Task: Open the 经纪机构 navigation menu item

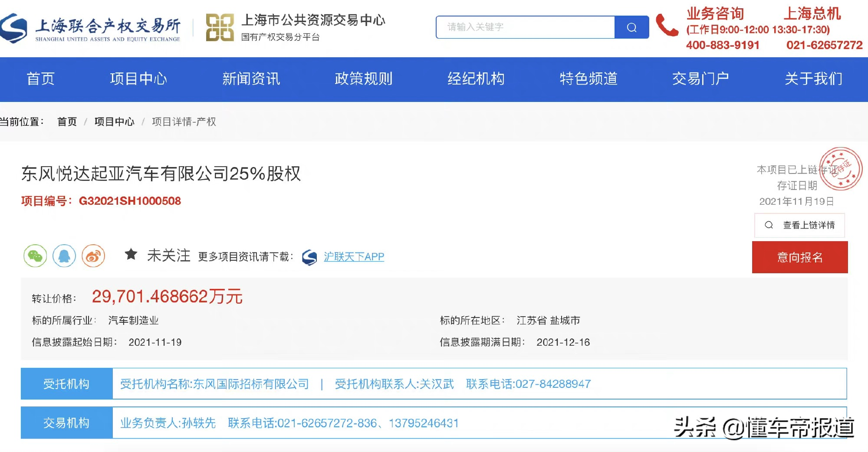Action: (x=476, y=79)
